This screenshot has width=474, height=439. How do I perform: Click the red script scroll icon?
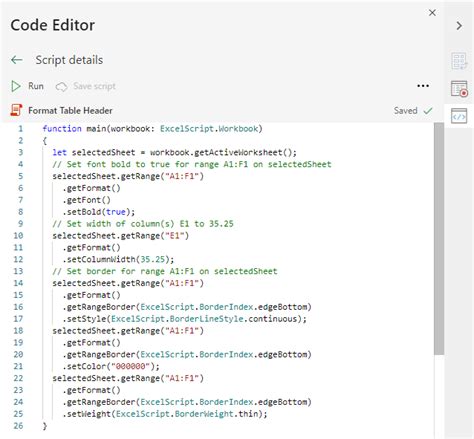(16, 110)
